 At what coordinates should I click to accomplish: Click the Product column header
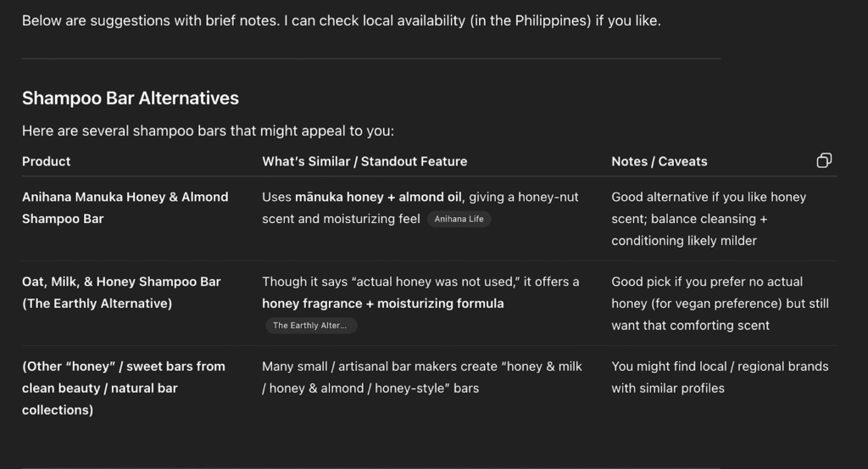point(47,161)
